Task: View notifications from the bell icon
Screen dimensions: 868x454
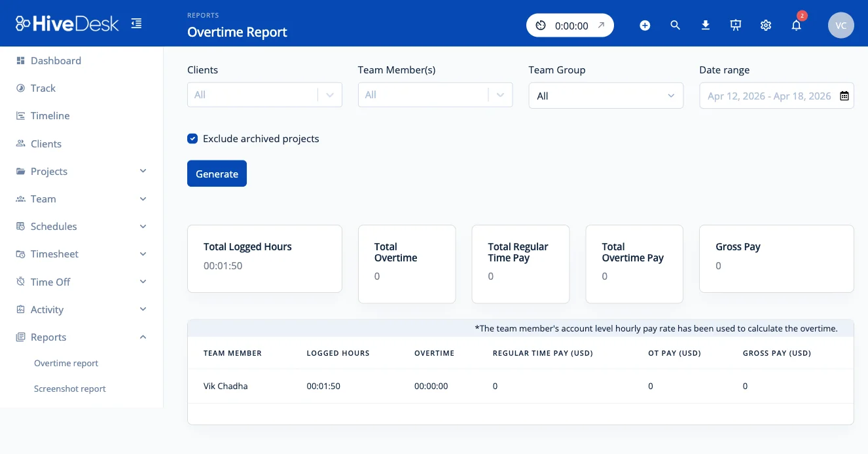Action: 796,26
